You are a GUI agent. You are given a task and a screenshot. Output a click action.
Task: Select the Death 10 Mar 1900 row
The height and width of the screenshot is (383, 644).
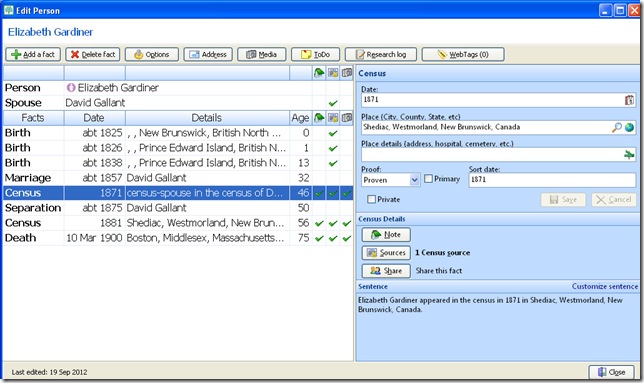point(178,238)
